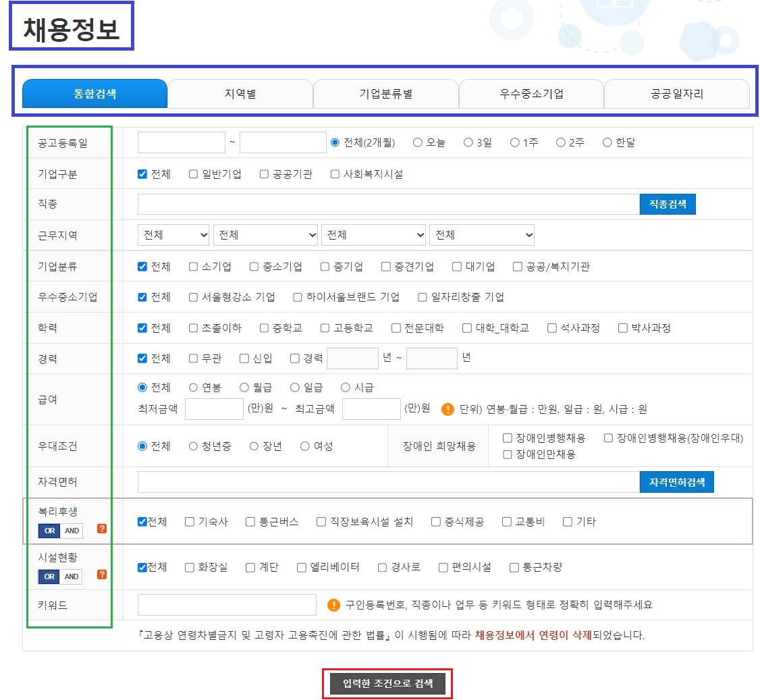The height and width of the screenshot is (700, 760).
Task: Open the first 근무지역 dropdown
Action: click(x=173, y=235)
